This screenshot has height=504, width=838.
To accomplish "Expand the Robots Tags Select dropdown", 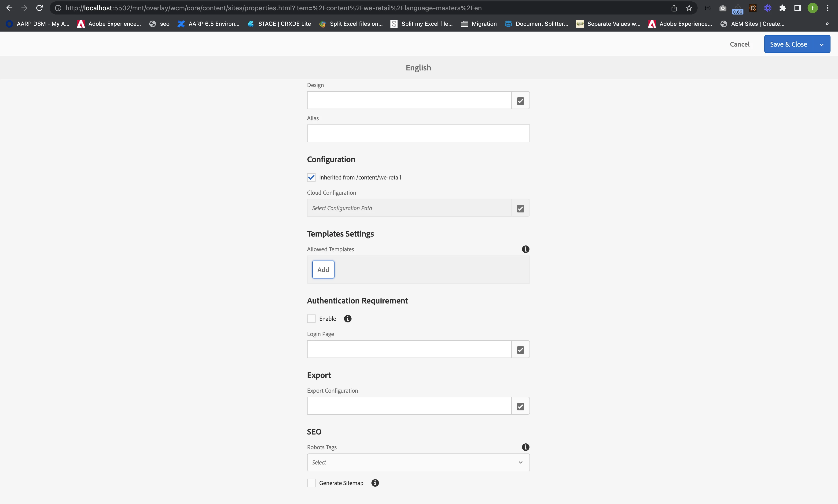I will pyautogui.click(x=418, y=462).
